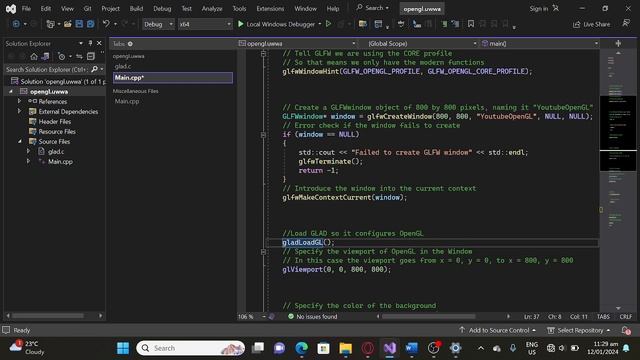Click the account icon beside Sign in

556,8
